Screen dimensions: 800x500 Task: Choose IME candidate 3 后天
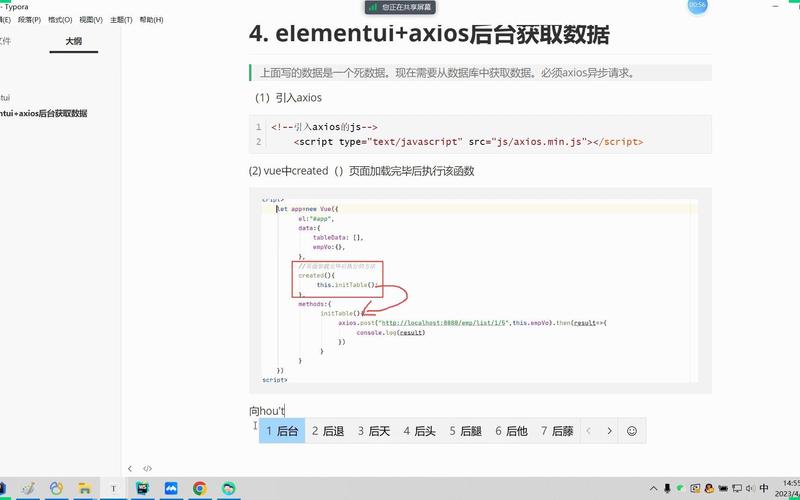click(374, 431)
